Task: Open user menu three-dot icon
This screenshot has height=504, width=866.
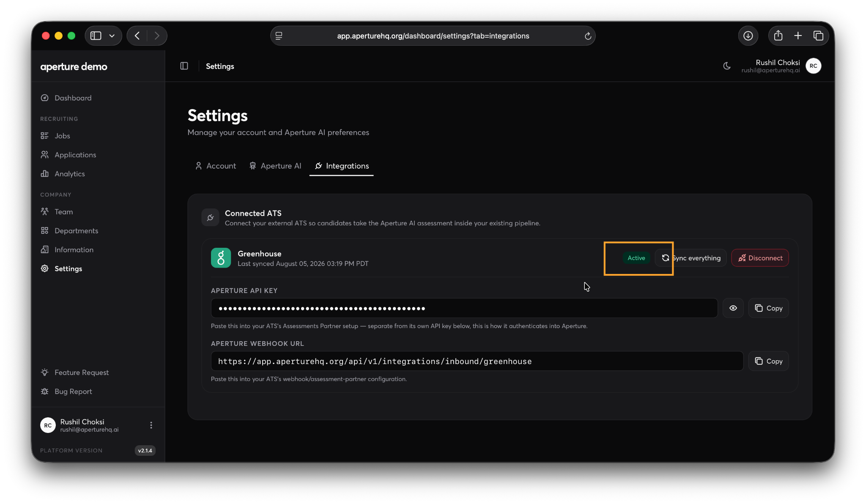Action: pos(151,425)
